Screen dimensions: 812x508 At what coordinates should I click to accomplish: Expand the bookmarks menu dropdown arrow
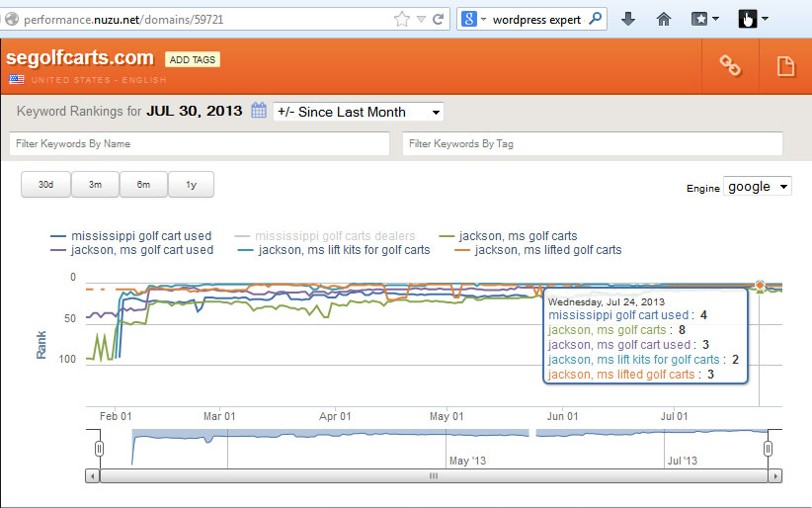715,19
